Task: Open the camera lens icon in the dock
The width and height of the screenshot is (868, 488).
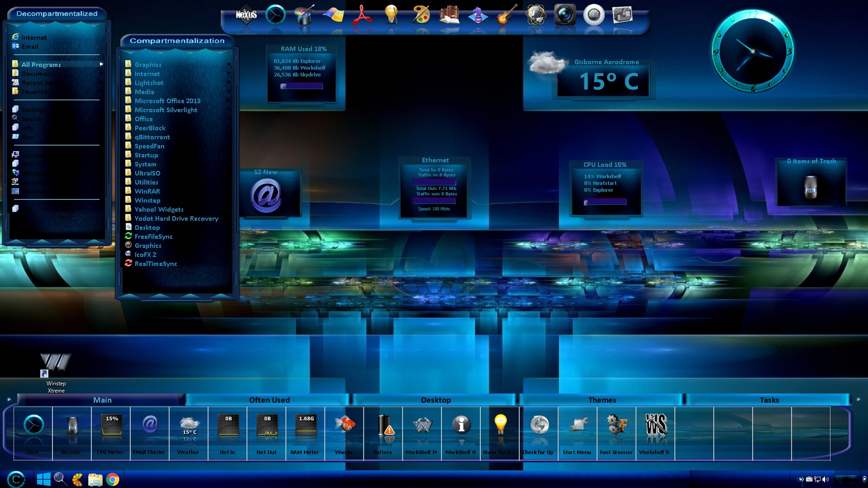Action: pyautogui.click(x=564, y=15)
